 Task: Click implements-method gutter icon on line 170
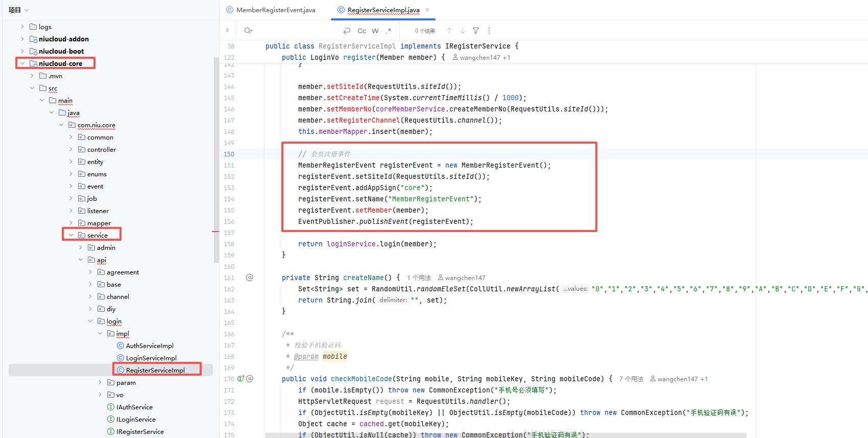(x=240, y=379)
